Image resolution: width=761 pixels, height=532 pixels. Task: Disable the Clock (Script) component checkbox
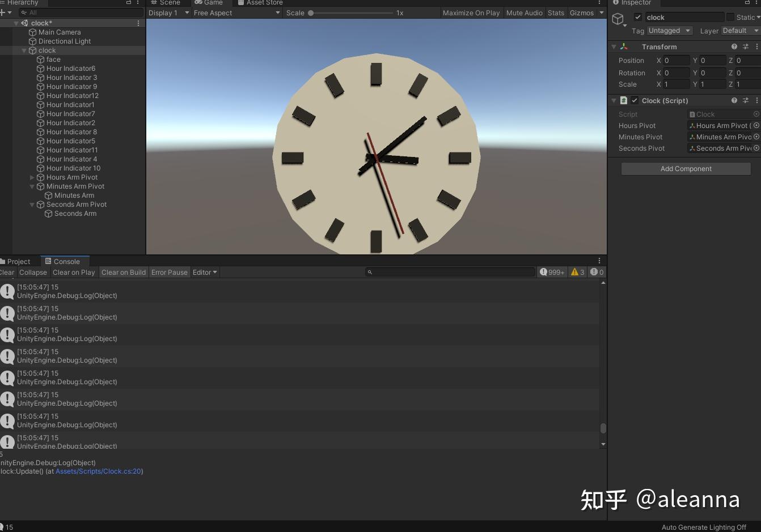[633, 100]
